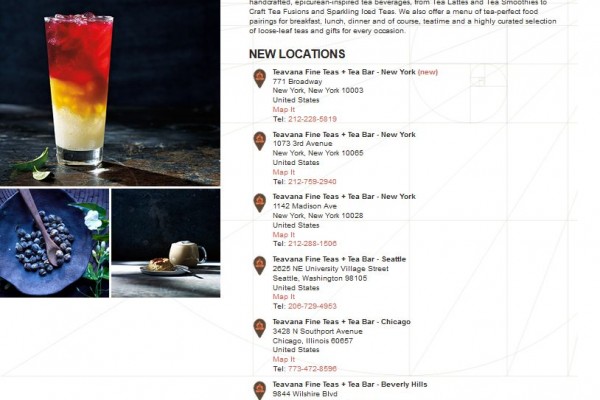Open Map It for the 771 Broadway location

(x=284, y=109)
